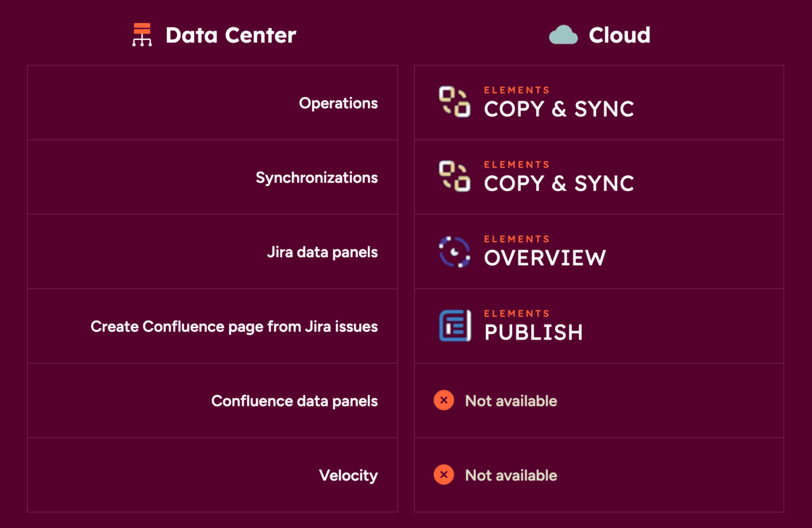The height and width of the screenshot is (528, 812).
Task: Click the Operations row label
Action: coord(339,103)
